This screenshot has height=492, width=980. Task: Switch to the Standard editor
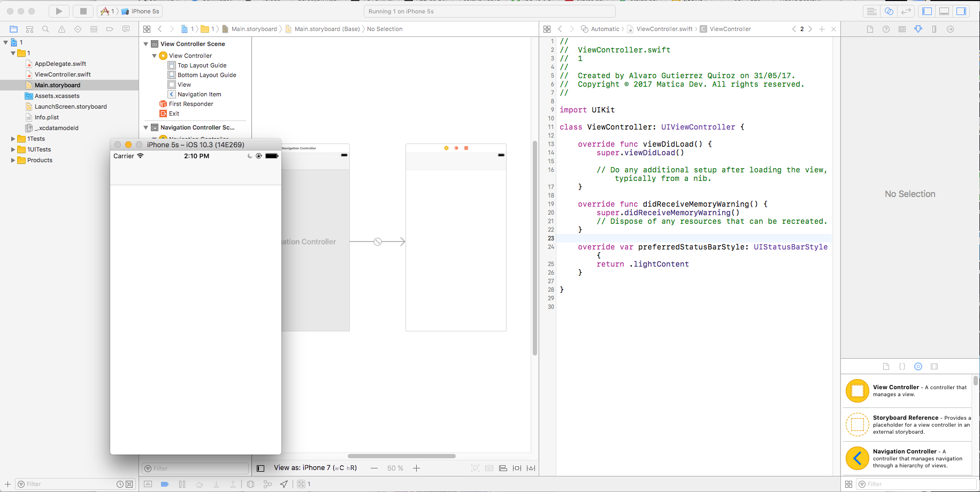click(871, 11)
